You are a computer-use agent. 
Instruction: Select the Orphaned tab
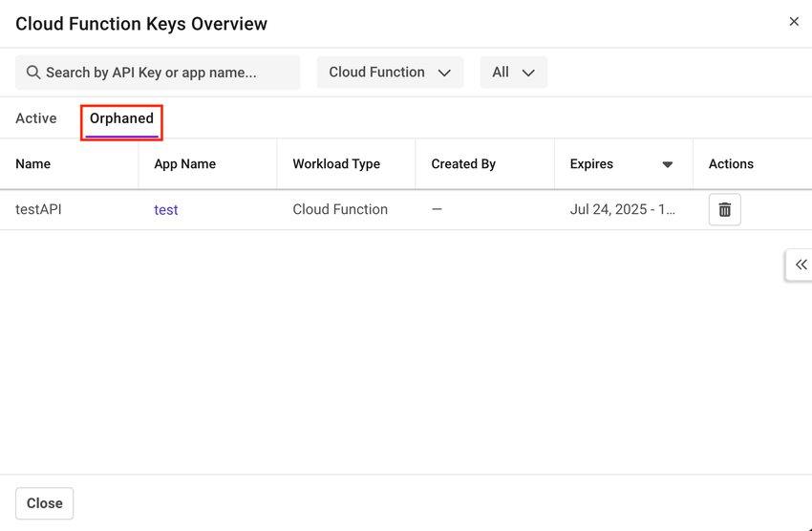121,118
